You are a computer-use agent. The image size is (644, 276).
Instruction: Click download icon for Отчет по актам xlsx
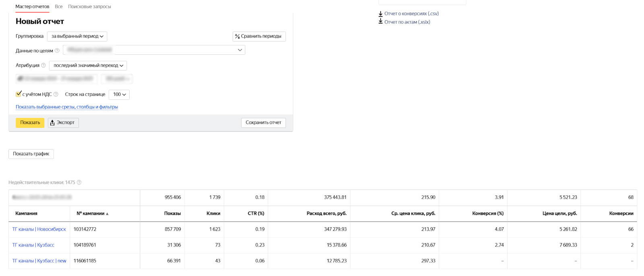pos(380,22)
